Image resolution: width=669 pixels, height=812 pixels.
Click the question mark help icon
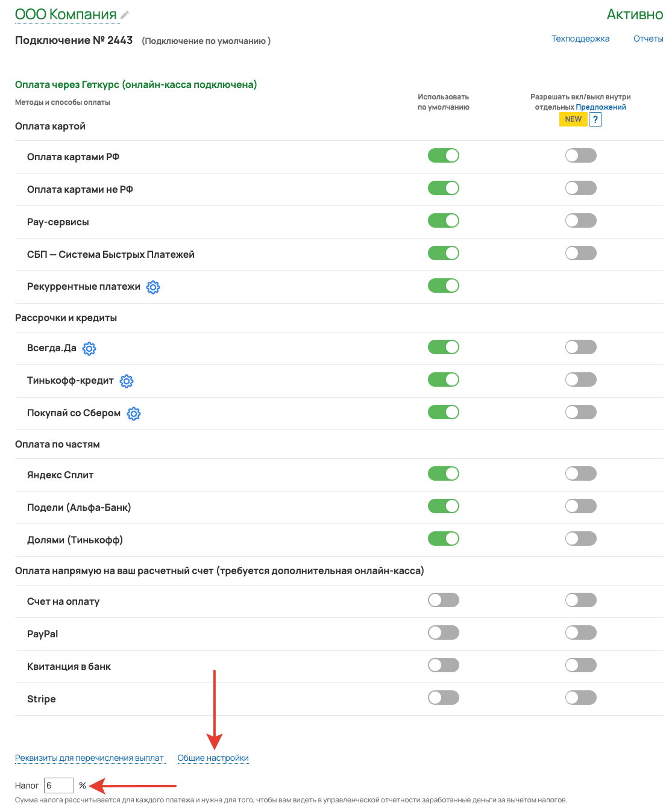point(595,119)
